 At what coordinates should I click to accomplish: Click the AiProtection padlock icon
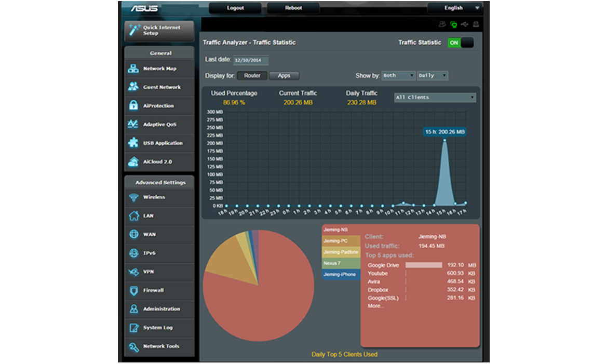pyautogui.click(x=133, y=106)
